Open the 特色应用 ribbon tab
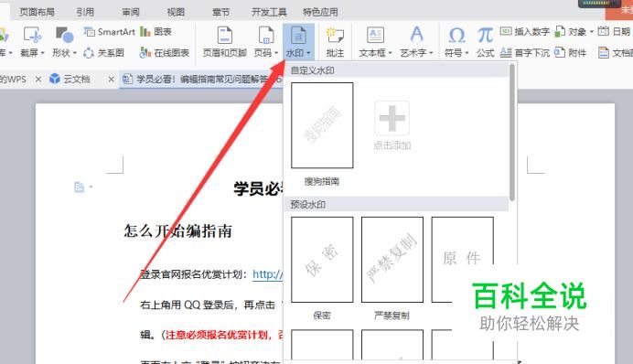 click(320, 13)
